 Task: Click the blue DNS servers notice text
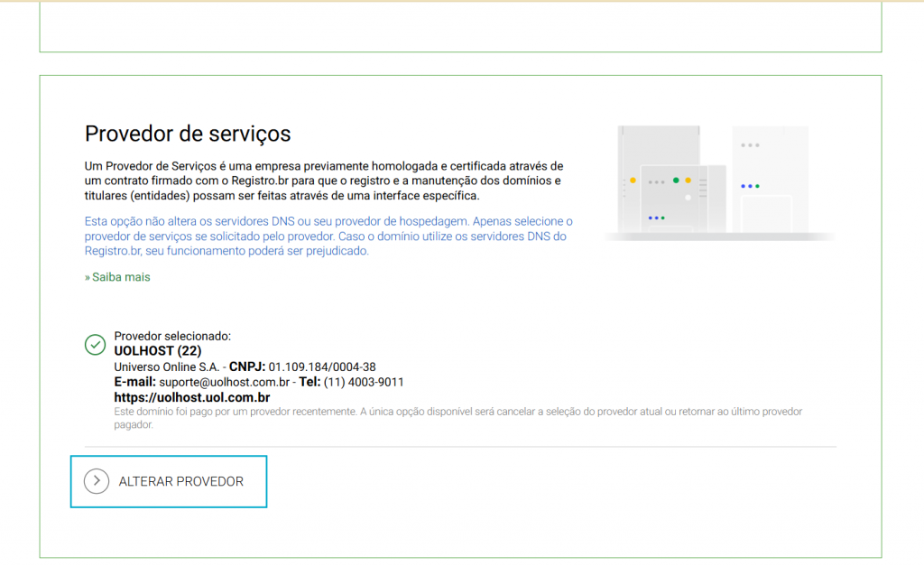point(328,236)
